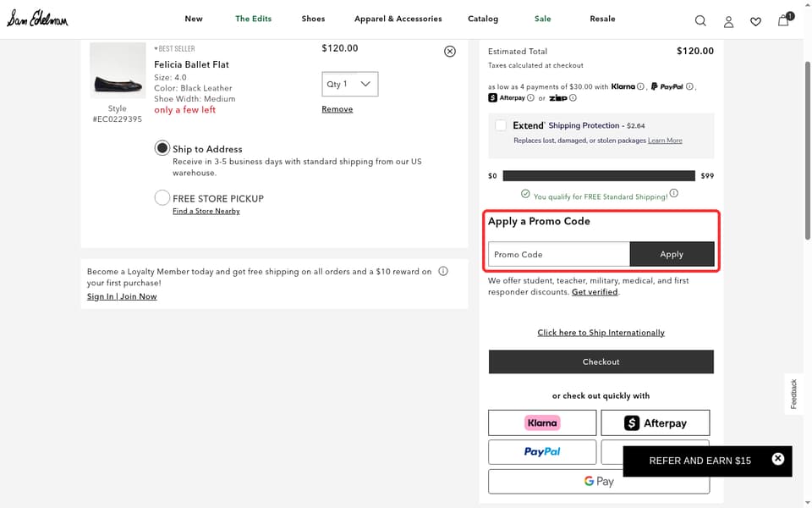Click loyalty member info icon

442,271
